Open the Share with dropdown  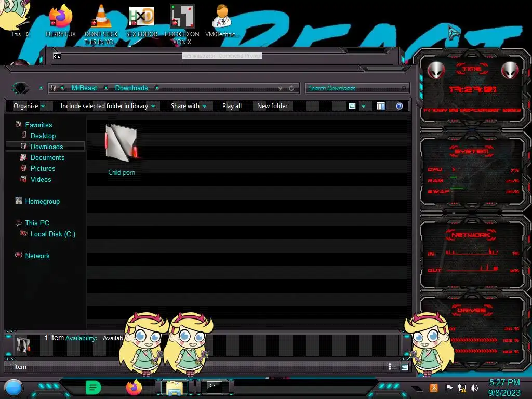coord(189,106)
